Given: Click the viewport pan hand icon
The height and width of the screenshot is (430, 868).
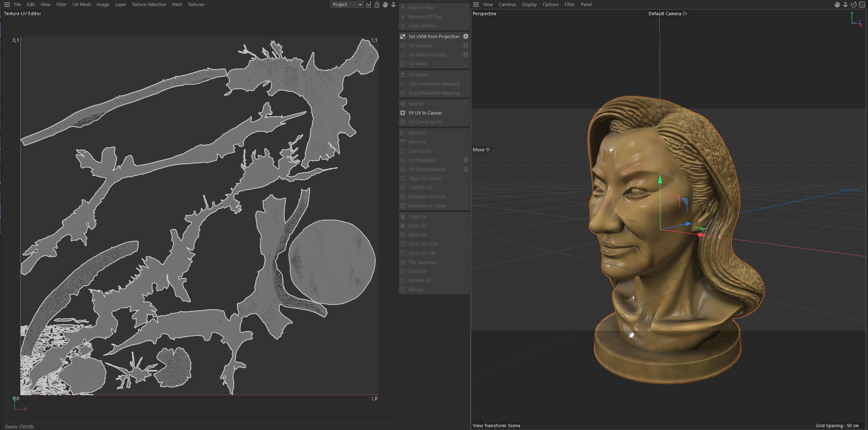Looking at the screenshot, I should pos(837,4).
